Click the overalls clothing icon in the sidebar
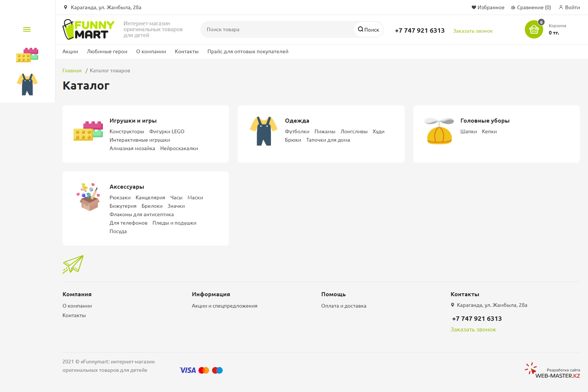This screenshot has height=392, width=588. [x=27, y=84]
